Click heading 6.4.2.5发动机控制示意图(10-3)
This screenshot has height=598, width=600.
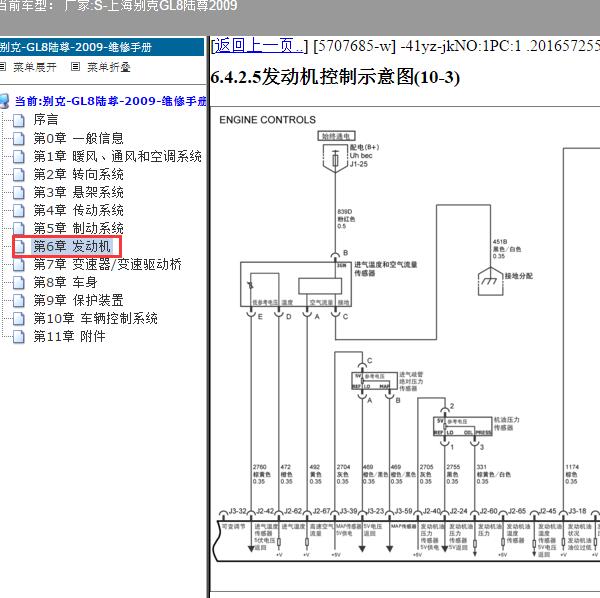pos(335,77)
